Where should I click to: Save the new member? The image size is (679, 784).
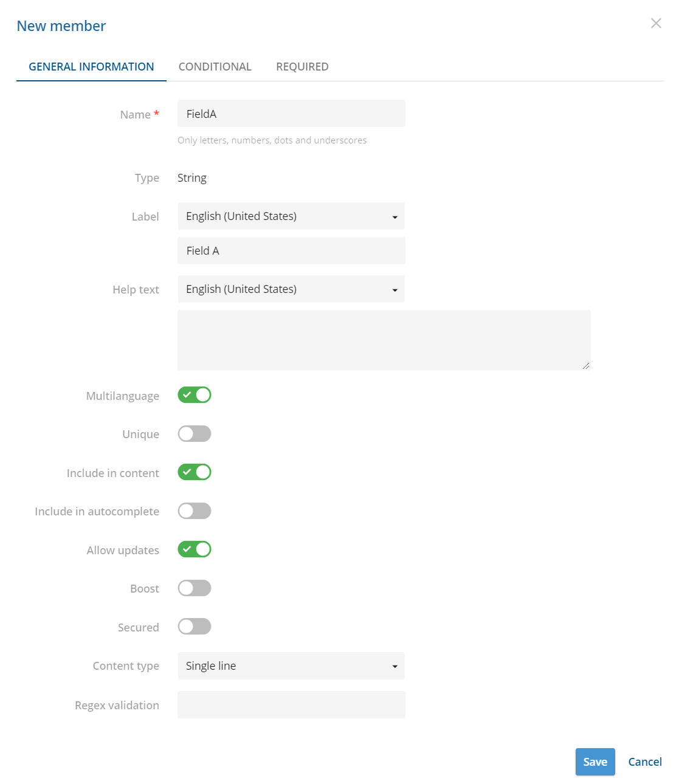pyautogui.click(x=595, y=762)
